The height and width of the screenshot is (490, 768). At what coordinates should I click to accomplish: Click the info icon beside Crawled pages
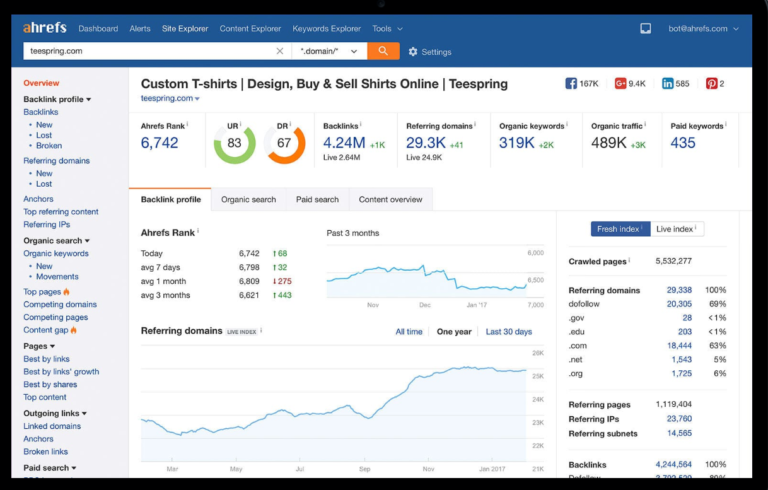629,260
